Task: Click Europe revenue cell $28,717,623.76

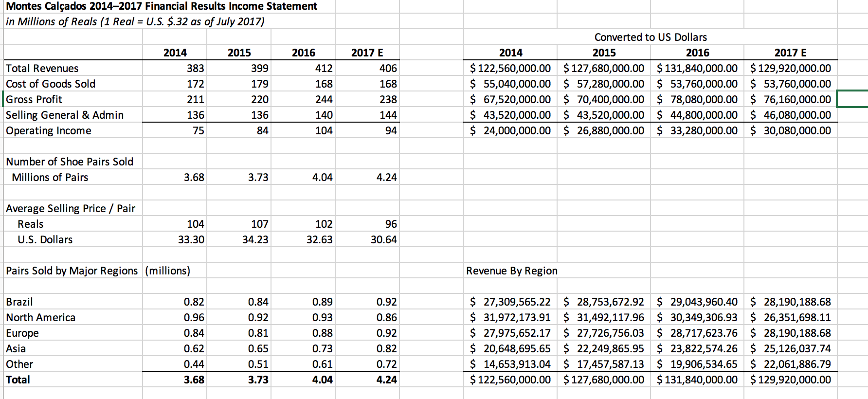Action: [697, 333]
